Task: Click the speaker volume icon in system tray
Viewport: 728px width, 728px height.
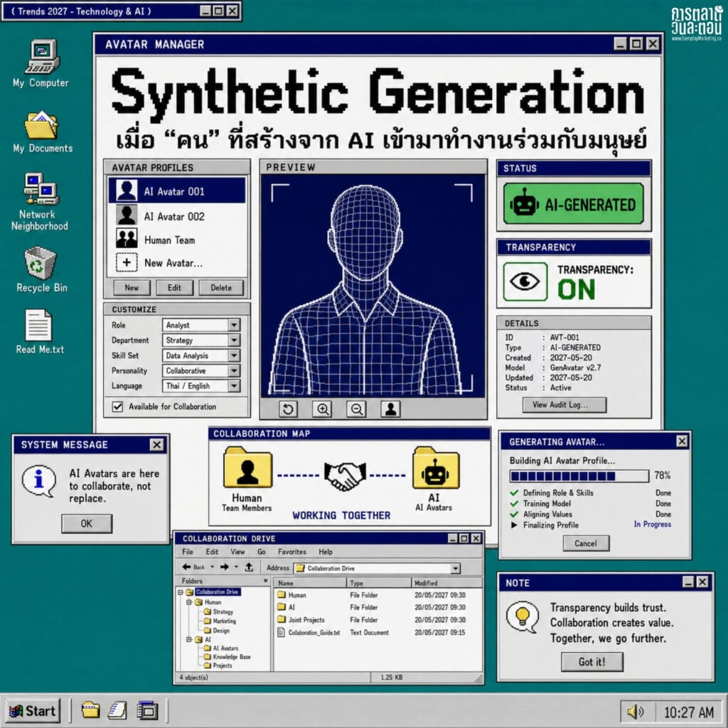Action: pyautogui.click(x=635, y=711)
